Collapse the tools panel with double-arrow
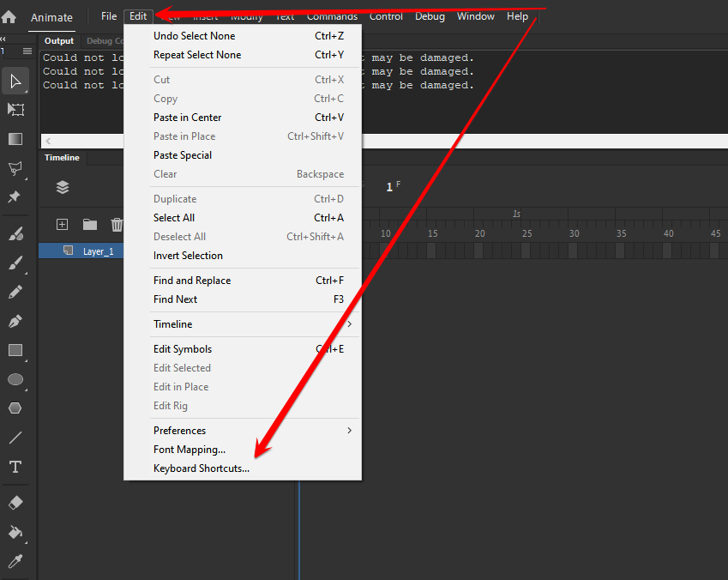Screen dimensions: 728x580 coord(3,39)
